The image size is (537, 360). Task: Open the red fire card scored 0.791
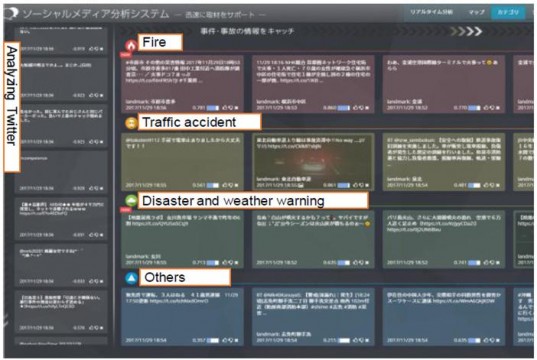pos(183,84)
